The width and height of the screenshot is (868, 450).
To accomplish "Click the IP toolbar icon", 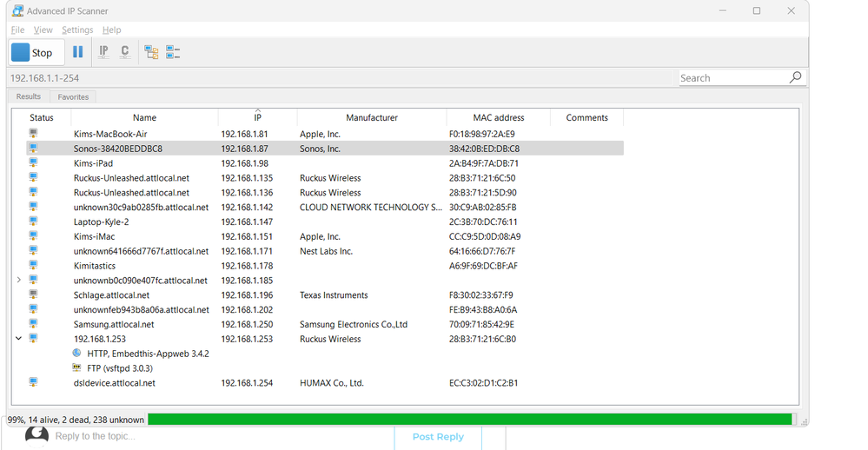I will [103, 52].
